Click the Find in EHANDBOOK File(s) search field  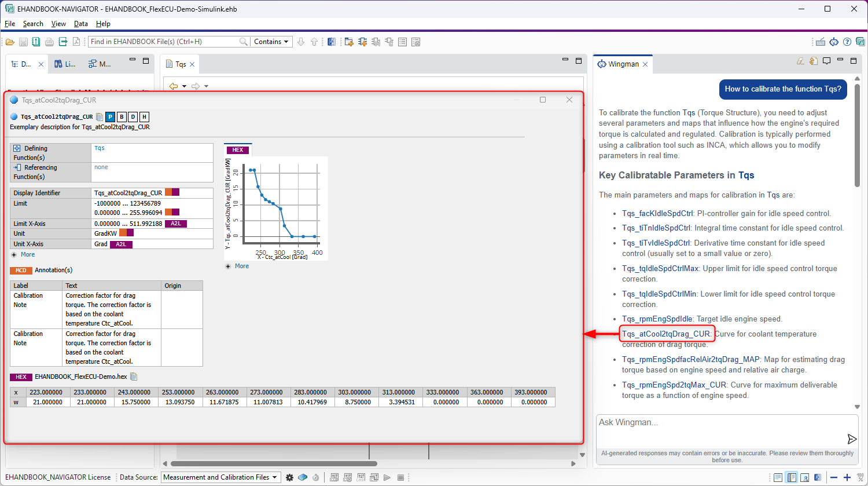(x=163, y=42)
